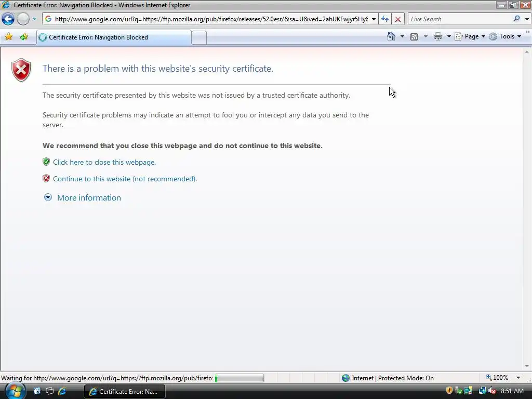Open the search provider dropdown arrow
Screen dimensions: 532x399
527,19
